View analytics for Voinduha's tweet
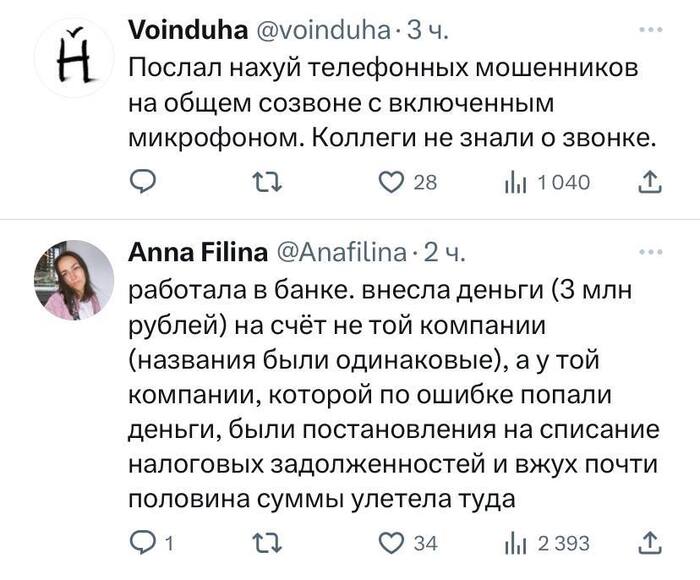This screenshot has width=700, height=580. pyautogui.click(x=518, y=181)
